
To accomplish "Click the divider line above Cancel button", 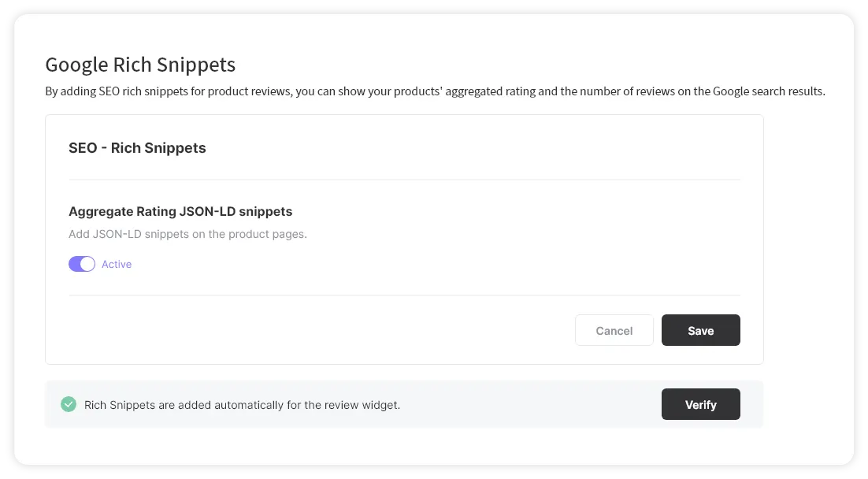I will [404, 295].
